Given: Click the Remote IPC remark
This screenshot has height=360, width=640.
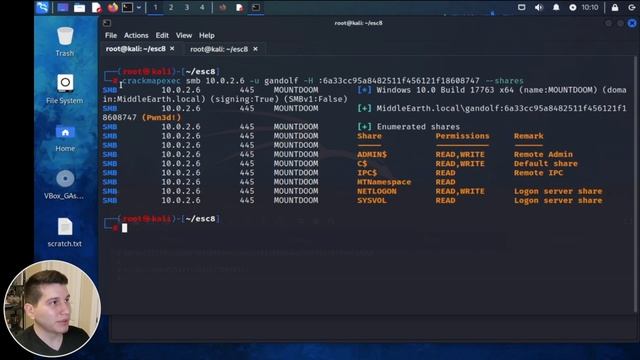Looking at the screenshot, I should coord(538,173).
